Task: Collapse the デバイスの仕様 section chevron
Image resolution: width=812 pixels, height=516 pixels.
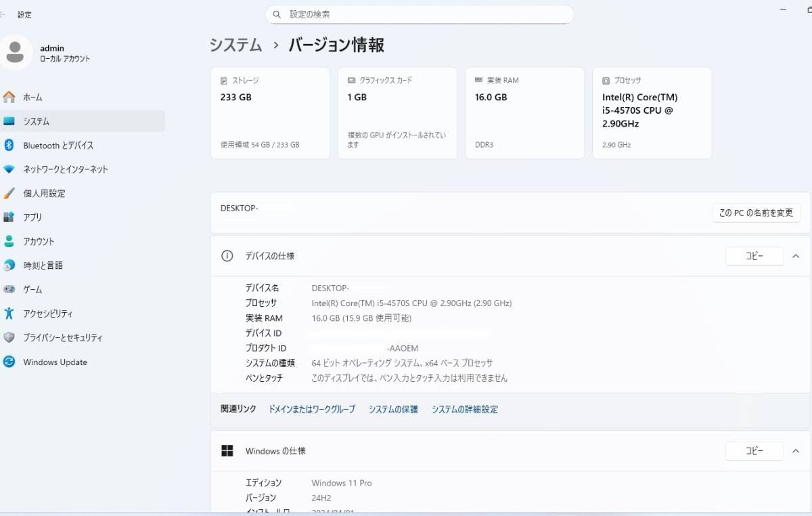Action: click(x=796, y=256)
